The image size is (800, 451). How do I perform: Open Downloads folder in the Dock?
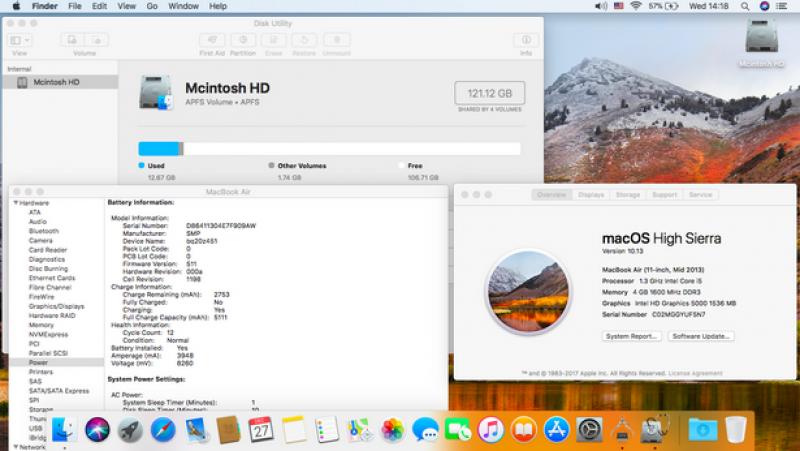point(703,430)
